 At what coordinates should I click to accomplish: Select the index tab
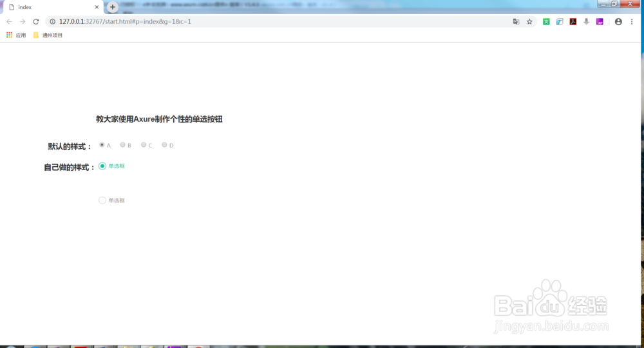pyautogui.click(x=53, y=7)
